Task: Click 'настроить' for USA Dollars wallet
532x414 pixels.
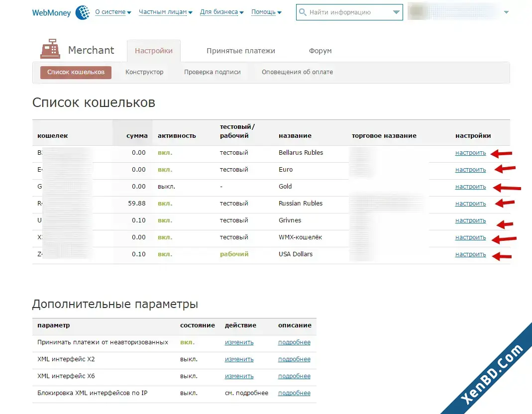Action: point(470,255)
